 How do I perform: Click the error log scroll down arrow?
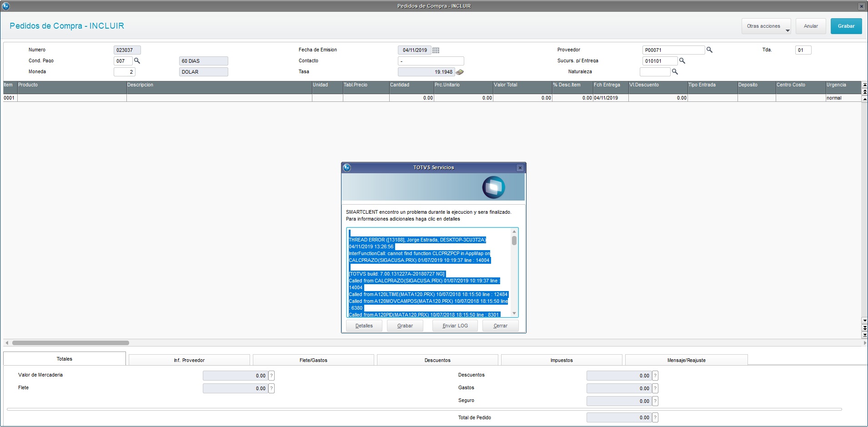click(514, 313)
